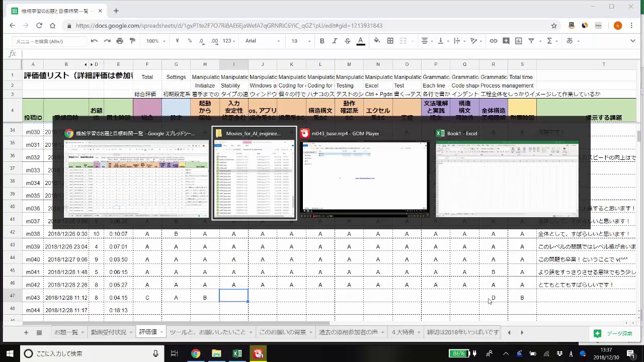Open the 100% zoom dropdown
644x362 pixels.
click(155, 41)
